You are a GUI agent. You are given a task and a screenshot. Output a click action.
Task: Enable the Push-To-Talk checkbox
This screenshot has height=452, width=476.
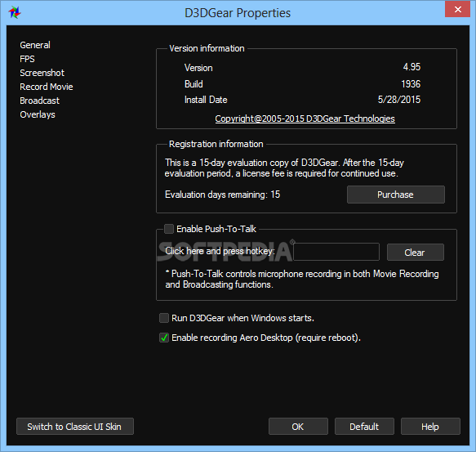point(169,229)
